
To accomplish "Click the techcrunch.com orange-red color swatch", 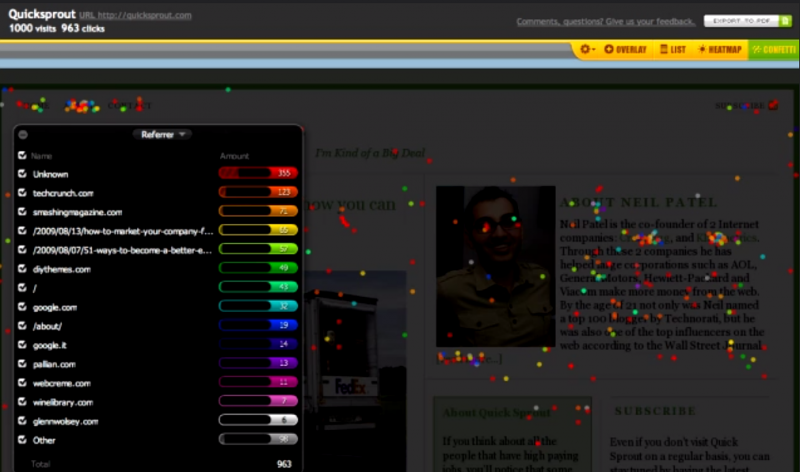I will coord(258,192).
